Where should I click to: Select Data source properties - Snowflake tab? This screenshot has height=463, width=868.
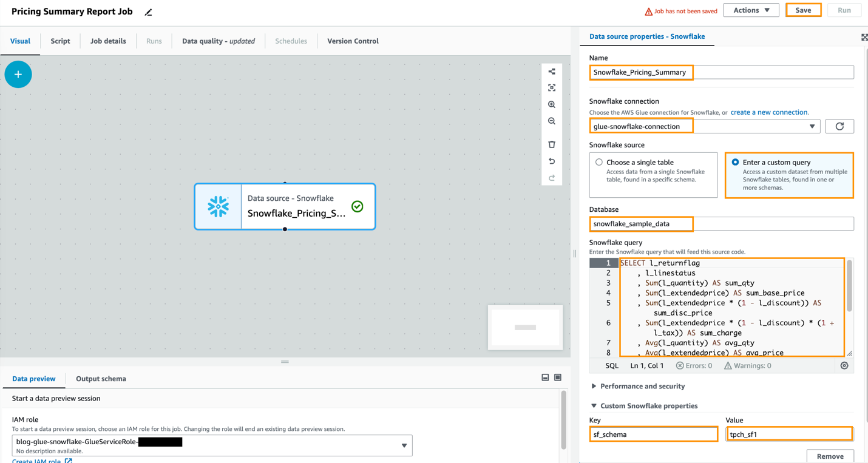(647, 36)
